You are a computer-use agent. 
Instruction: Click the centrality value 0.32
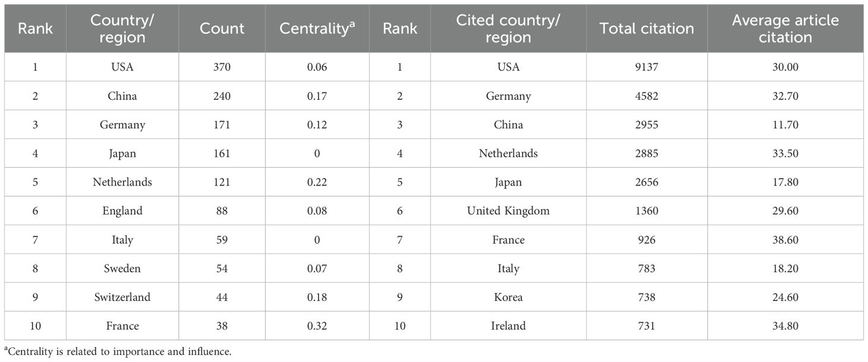click(317, 326)
